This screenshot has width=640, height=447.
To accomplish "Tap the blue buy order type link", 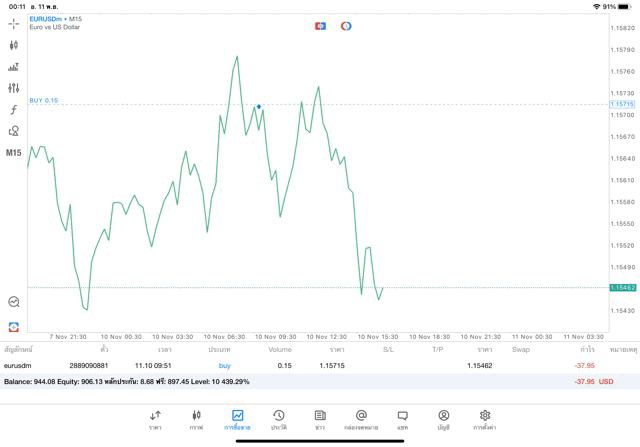I will coord(224,365).
